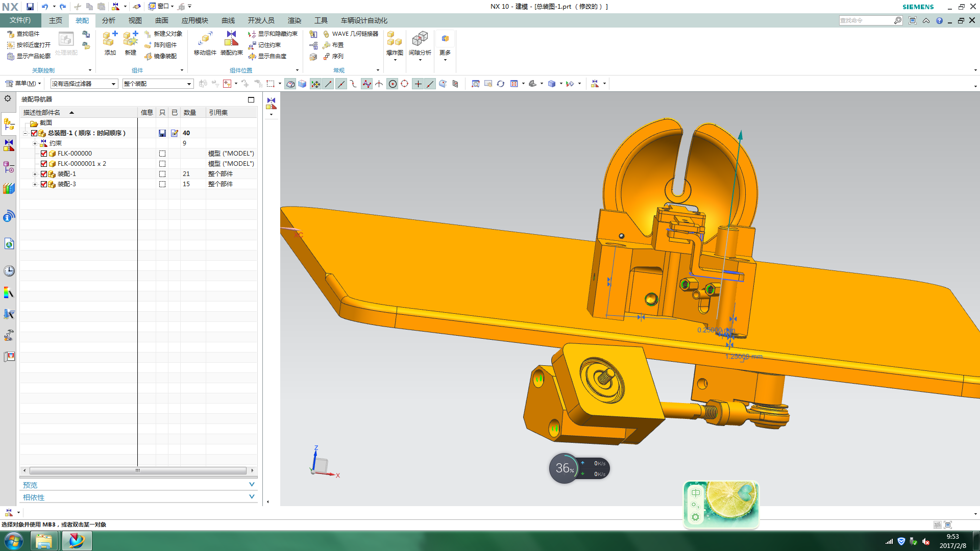Expand the 装配-1 subassembly node
980x551 pixels.
[x=35, y=174]
